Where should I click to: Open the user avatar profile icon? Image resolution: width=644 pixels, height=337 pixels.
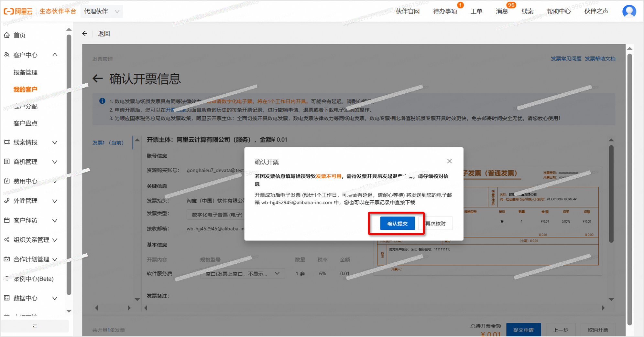629,11
